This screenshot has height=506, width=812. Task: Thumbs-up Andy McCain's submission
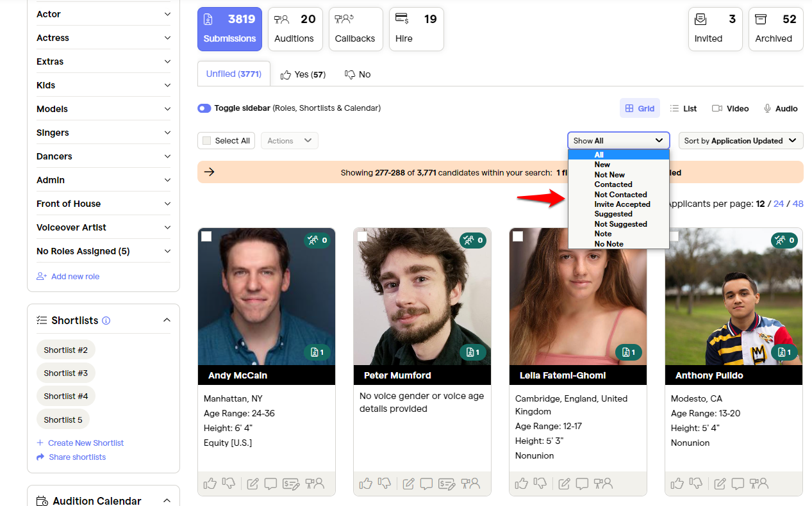(x=210, y=484)
